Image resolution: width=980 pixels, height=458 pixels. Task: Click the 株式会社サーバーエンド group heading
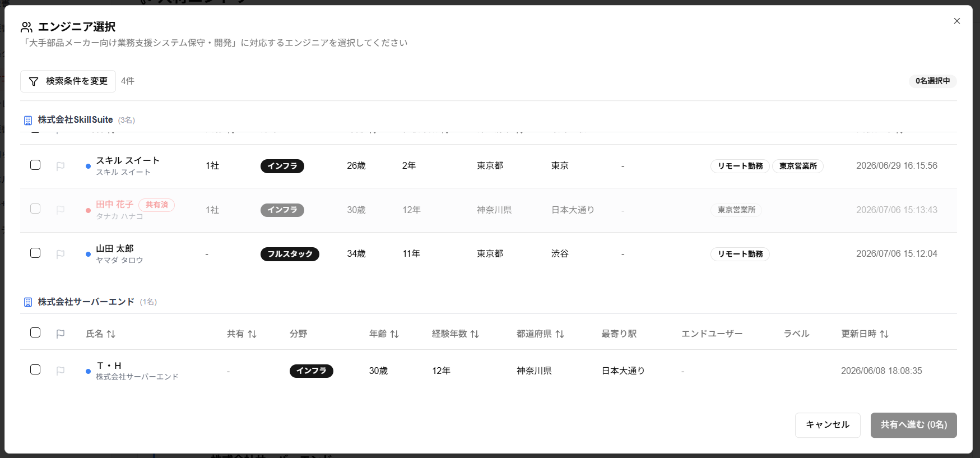86,302
